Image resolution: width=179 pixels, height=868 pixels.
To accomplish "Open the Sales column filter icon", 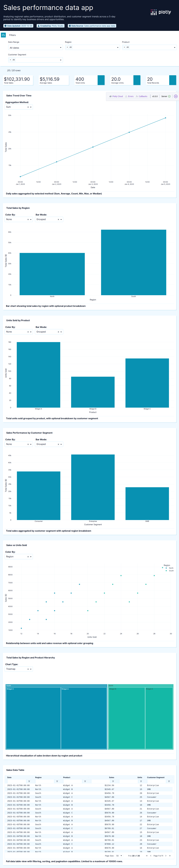I will (113, 781).
